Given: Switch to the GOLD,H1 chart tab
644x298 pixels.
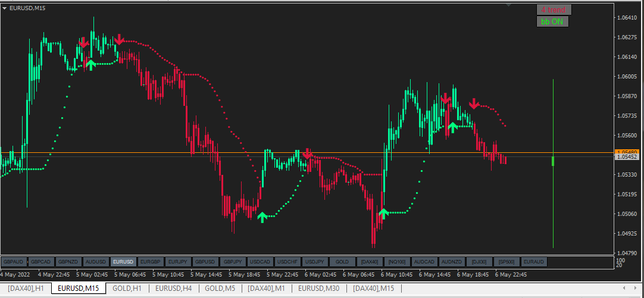Looking at the screenshot, I should pos(127,288).
